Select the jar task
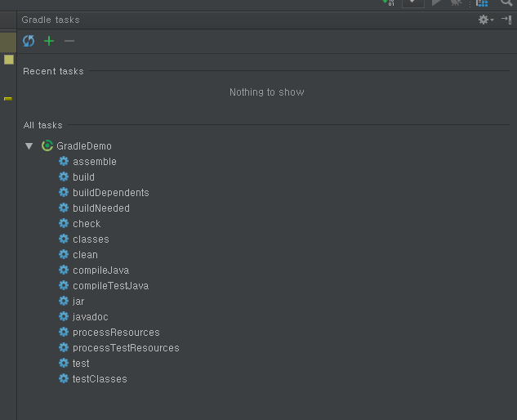This screenshot has height=420, width=517. click(78, 302)
